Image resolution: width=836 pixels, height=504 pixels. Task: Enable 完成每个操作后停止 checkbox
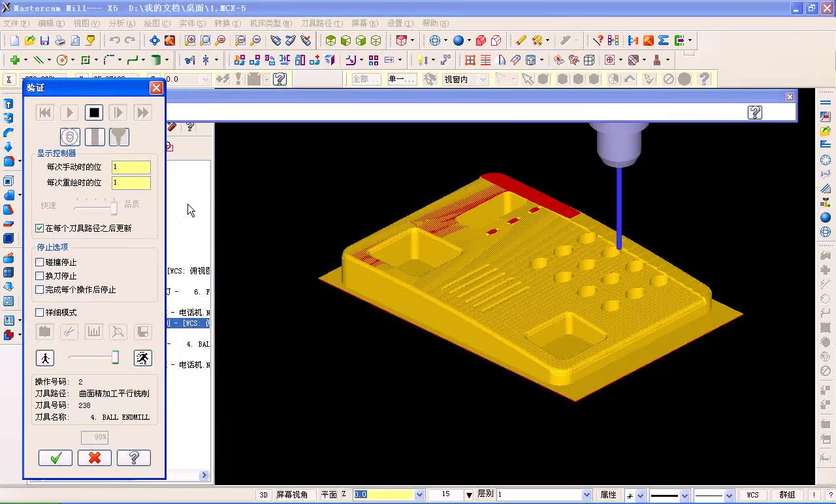[x=40, y=290]
